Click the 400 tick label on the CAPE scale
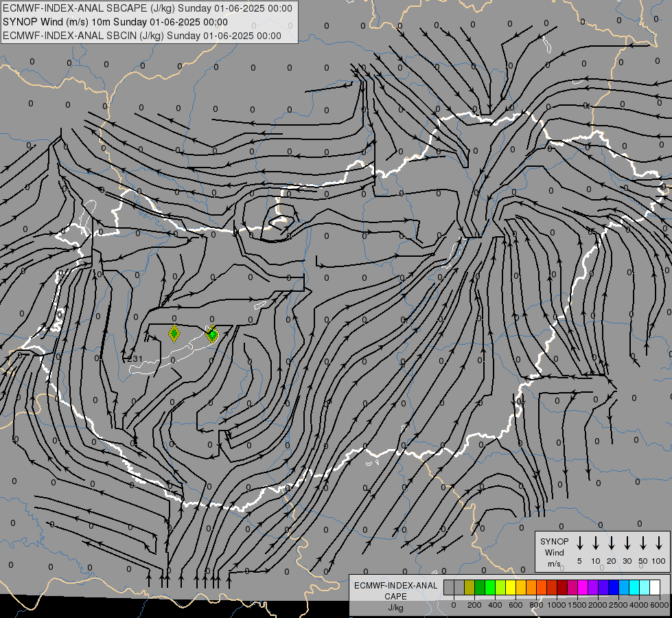672x618 pixels. (495, 605)
